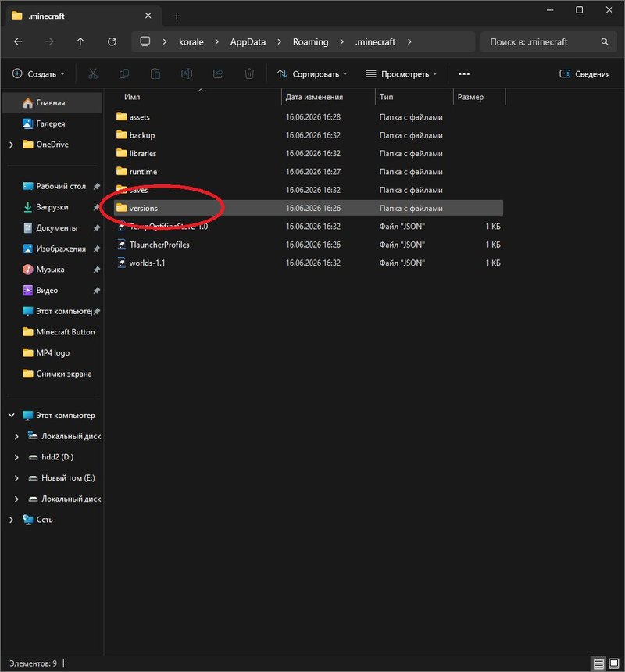Expand hdd2 (D:) drive node
The width and height of the screenshot is (625, 672).
[16, 457]
